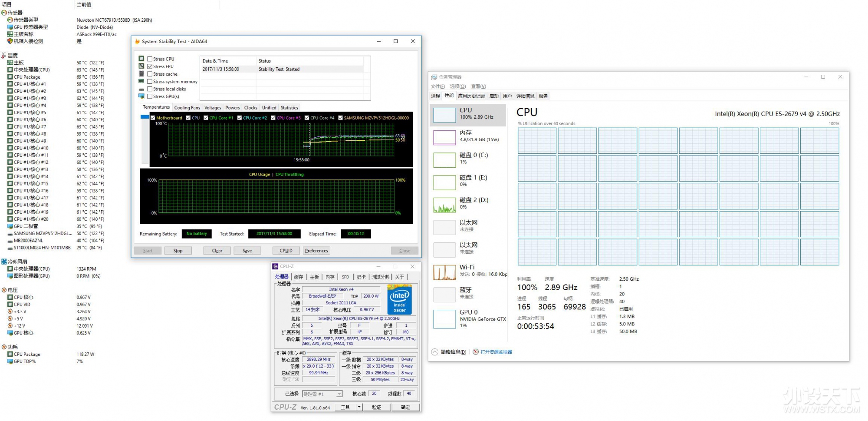
Task: Tick the Stress system memory checkbox
Action: coord(150,82)
